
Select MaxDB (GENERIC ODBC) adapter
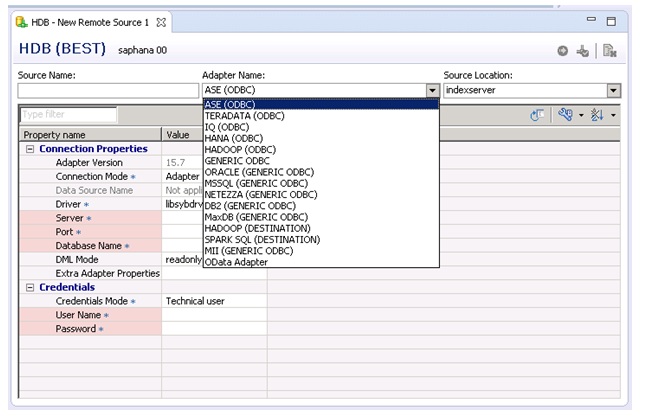pyautogui.click(x=321, y=217)
